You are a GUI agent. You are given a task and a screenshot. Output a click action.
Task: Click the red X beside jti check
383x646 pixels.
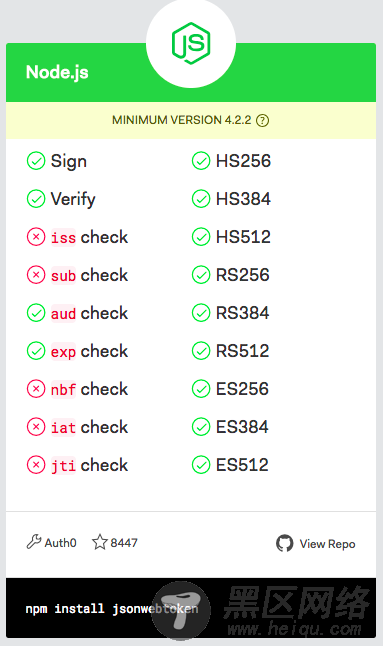pyautogui.click(x=36, y=465)
